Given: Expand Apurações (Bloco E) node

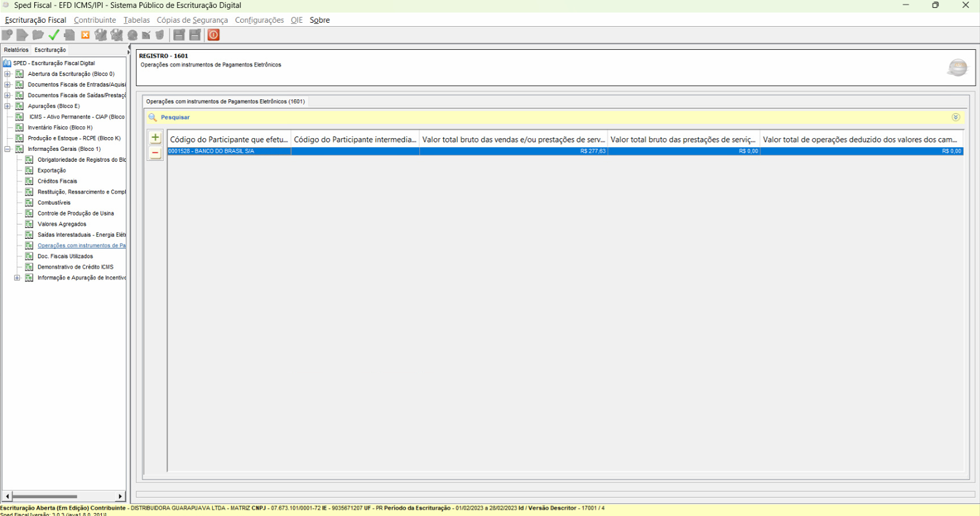Looking at the screenshot, I should [x=7, y=106].
